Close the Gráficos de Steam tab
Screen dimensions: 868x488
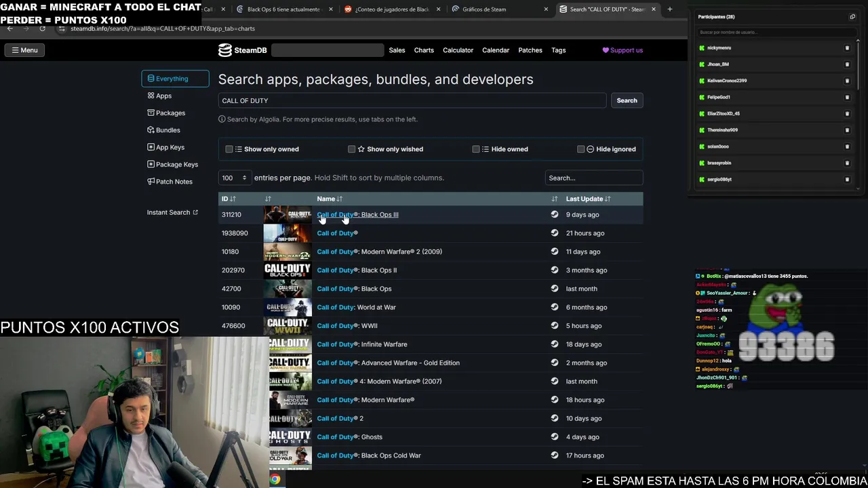[x=546, y=9]
